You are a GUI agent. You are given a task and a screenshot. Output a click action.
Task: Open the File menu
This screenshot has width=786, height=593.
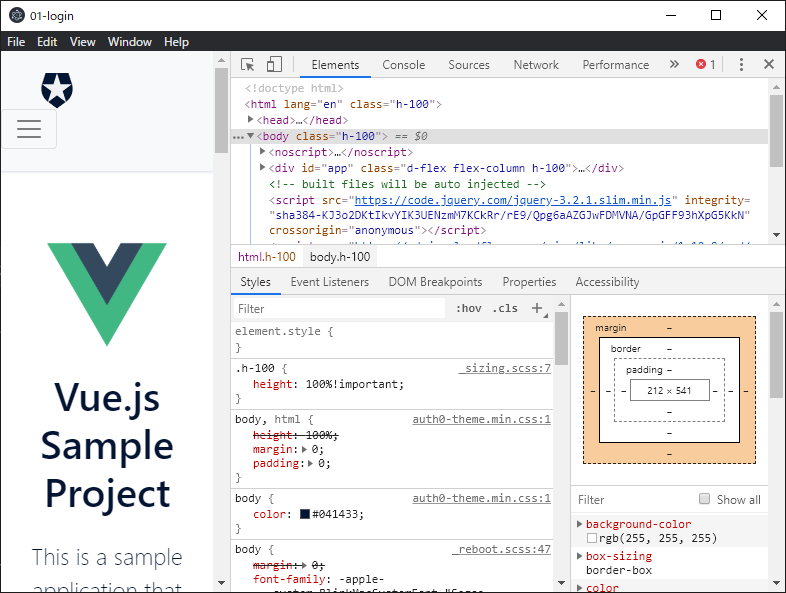(x=16, y=42)
